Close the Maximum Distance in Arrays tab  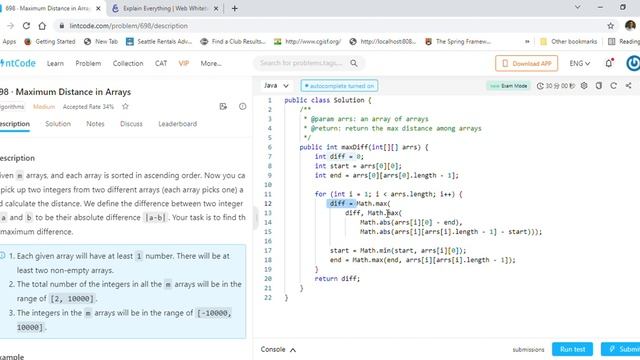98,8
